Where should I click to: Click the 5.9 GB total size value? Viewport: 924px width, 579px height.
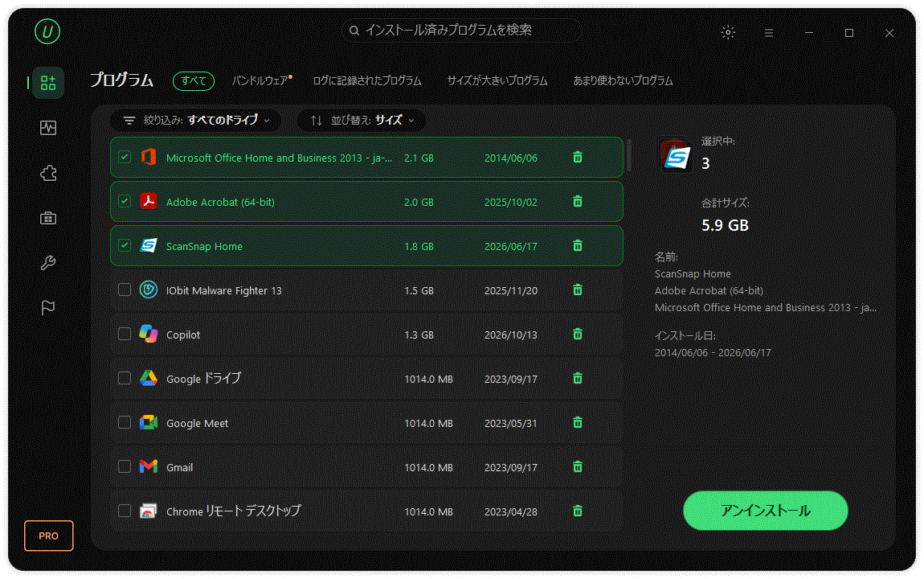point(725,225)
